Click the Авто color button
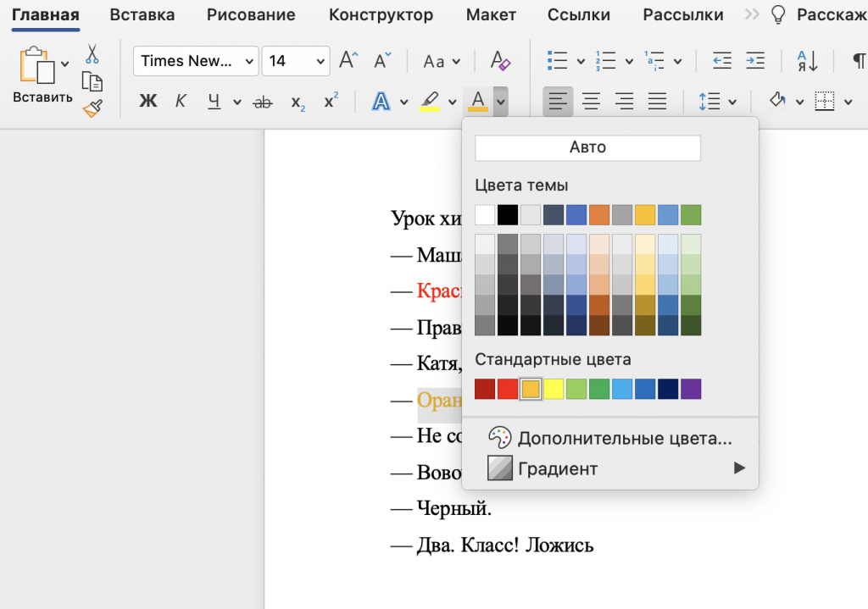Screen dimensions: 868x609 pyautogui.click(x=588, y=147)
